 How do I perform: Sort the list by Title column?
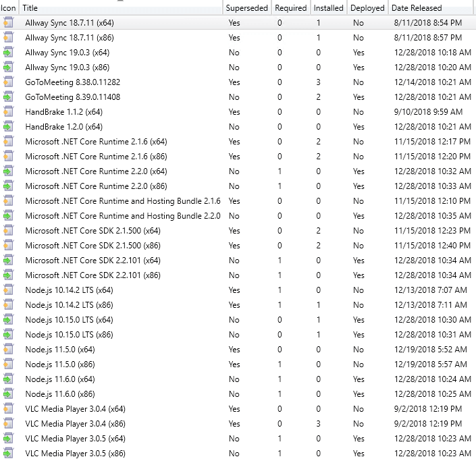point(122,8)
